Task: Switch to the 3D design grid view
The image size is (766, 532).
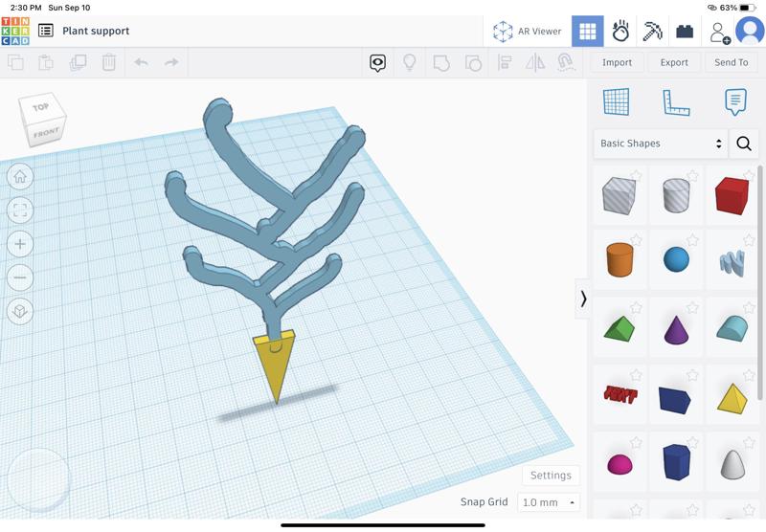Action: (587, 32)
